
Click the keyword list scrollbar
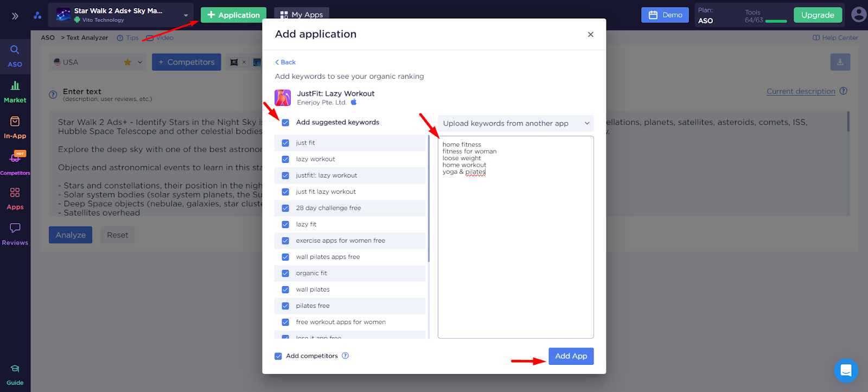coord(429,199)
